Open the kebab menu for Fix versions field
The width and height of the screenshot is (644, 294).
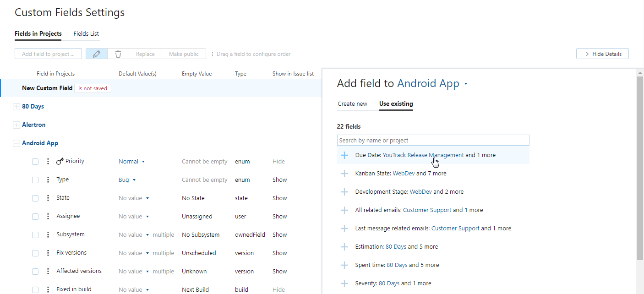tap(48, 252)
